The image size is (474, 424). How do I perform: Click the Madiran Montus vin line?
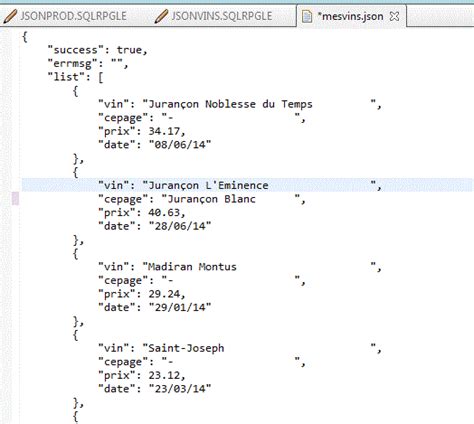[x=240, y=267]
